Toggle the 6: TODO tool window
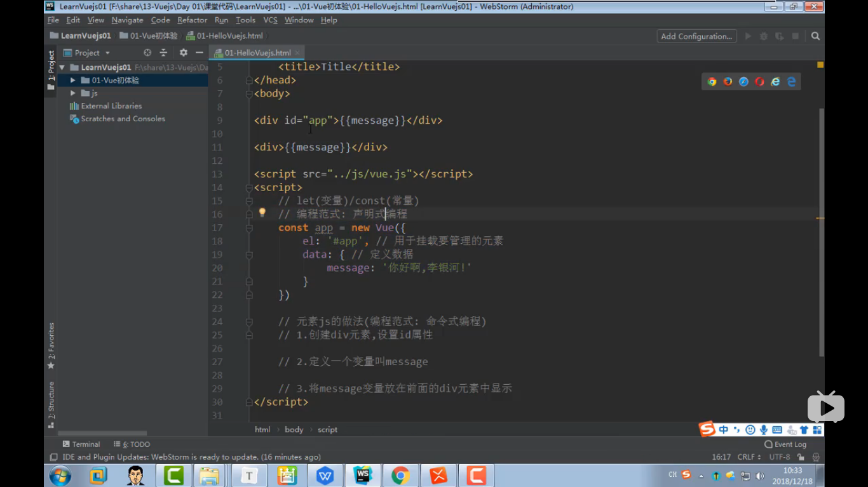This screenshot has height=487, width=868. [132, 444]
